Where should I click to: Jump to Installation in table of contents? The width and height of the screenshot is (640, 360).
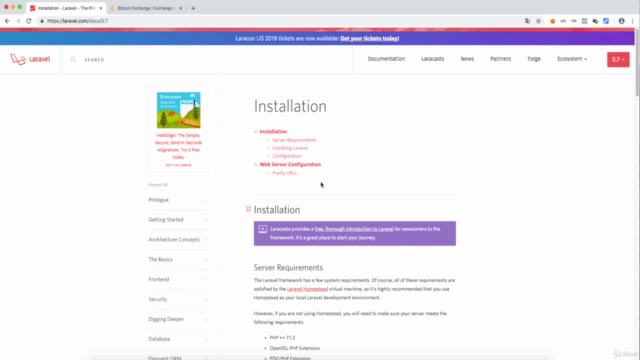point(273,131)
